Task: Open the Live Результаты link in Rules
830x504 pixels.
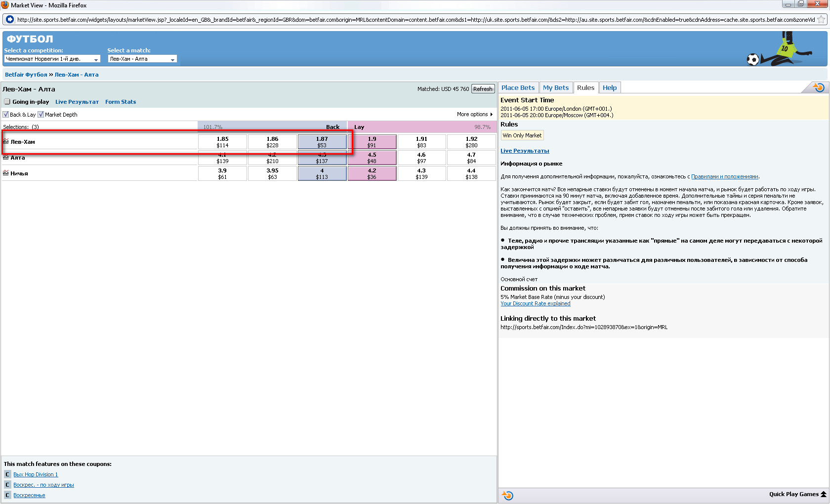Action: coord(525,151)
